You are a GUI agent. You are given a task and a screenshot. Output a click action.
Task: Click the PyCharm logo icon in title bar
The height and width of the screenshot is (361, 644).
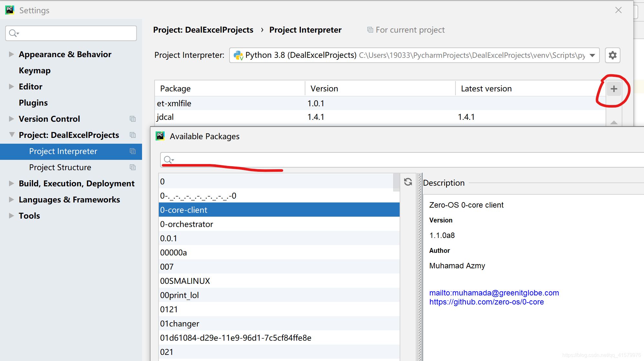[9, 10]
